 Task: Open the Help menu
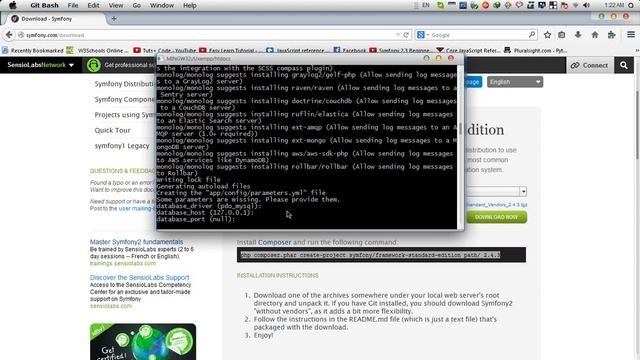tap(189, 5)
